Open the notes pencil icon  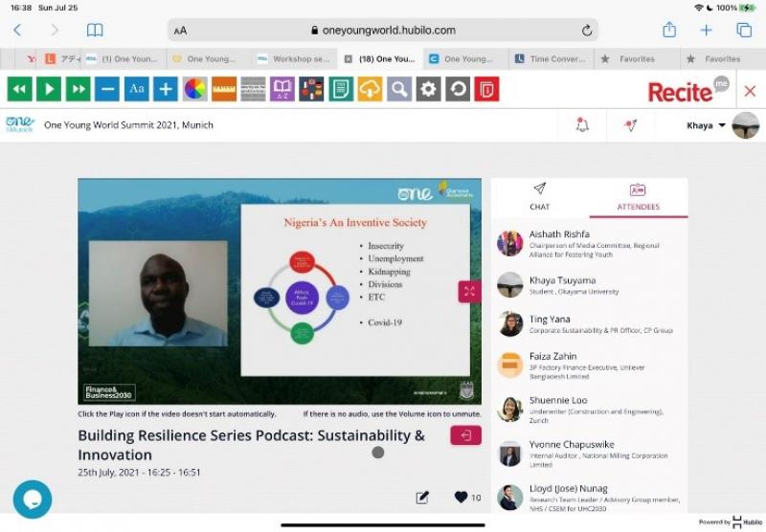422,498
